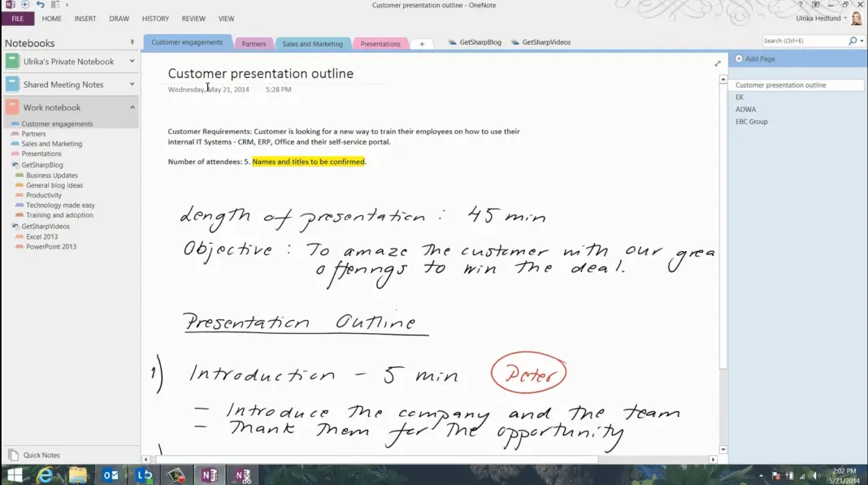The height and width of the screenshot is (485, 868).
Task: Click the plus tab to create new section
Action: tap(421, 44)
